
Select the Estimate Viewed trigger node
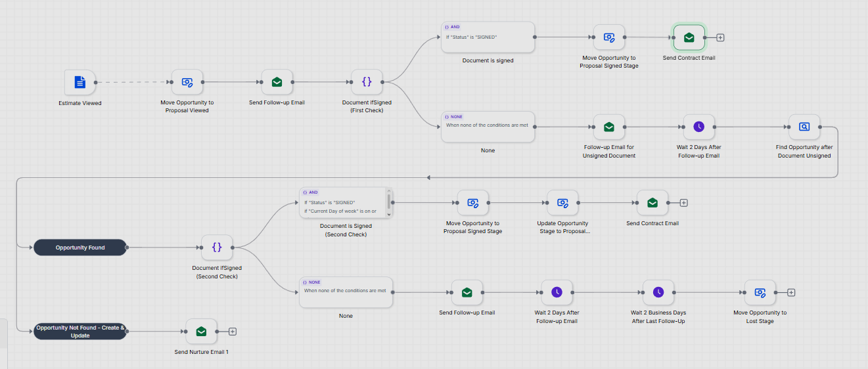pyautogui.click(x=80, y=82)
